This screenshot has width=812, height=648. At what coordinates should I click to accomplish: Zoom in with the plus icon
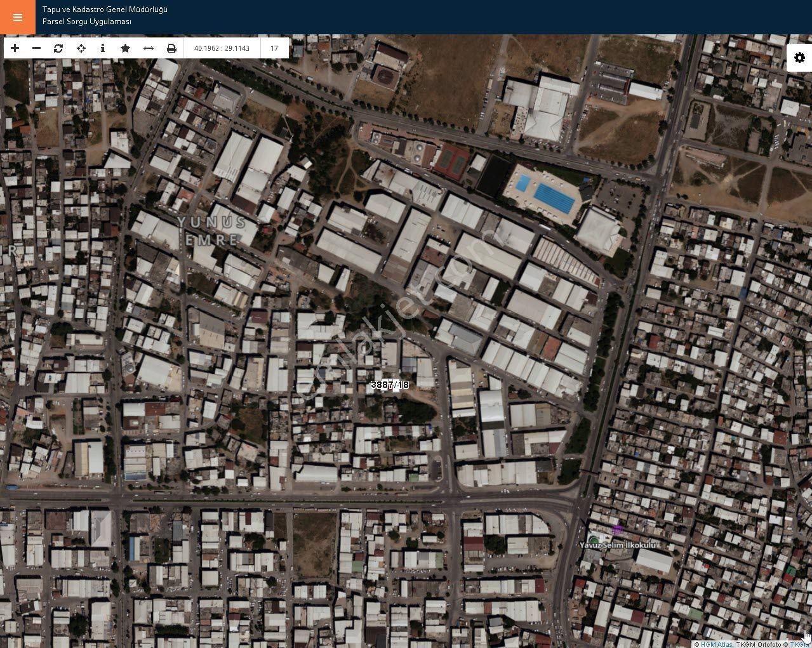[x=15, y=48]
